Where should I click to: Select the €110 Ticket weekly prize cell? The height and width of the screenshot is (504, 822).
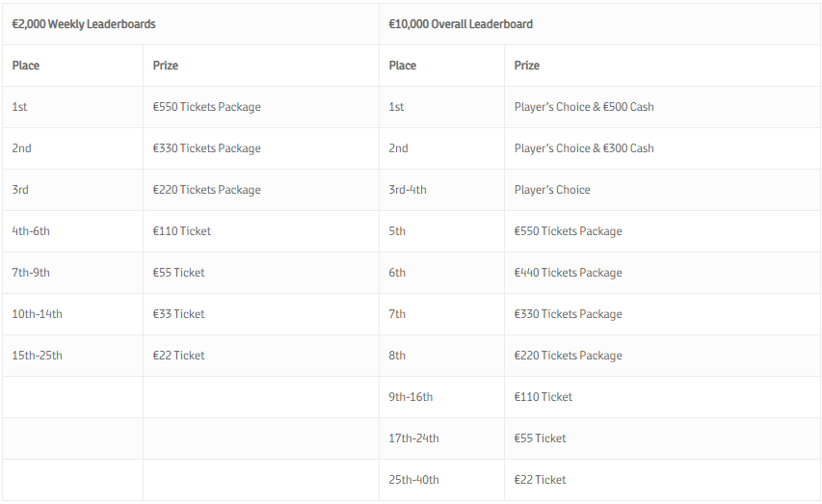(181, 231)
